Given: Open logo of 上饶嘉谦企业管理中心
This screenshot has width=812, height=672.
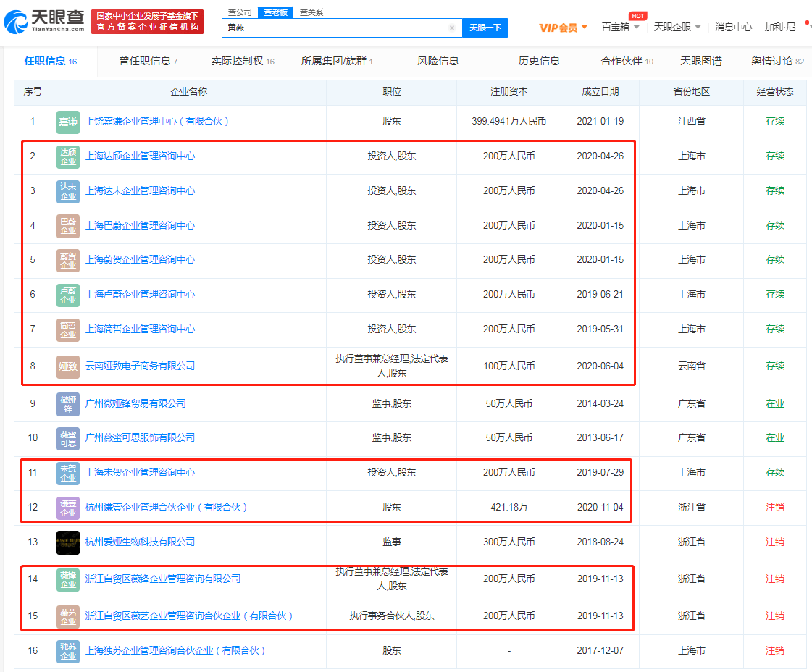Looking at the screenshot, I should tap(68, 122).
